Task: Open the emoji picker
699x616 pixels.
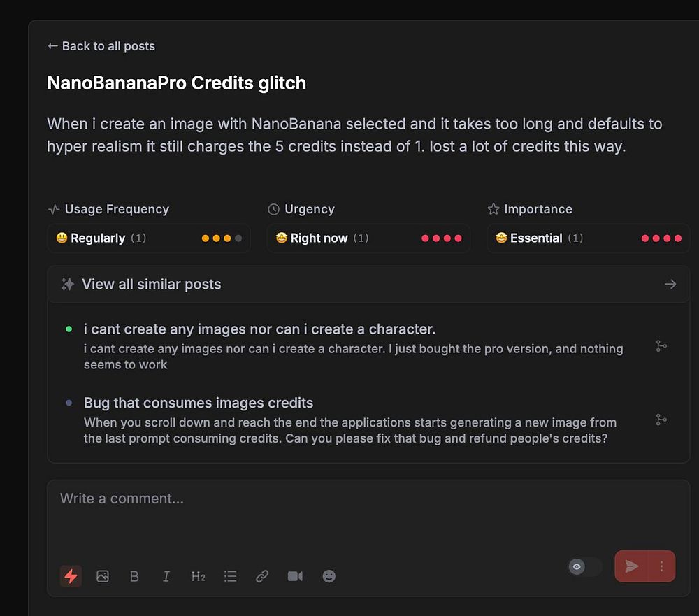Action: pyautogui.click(x=329, y=576)
